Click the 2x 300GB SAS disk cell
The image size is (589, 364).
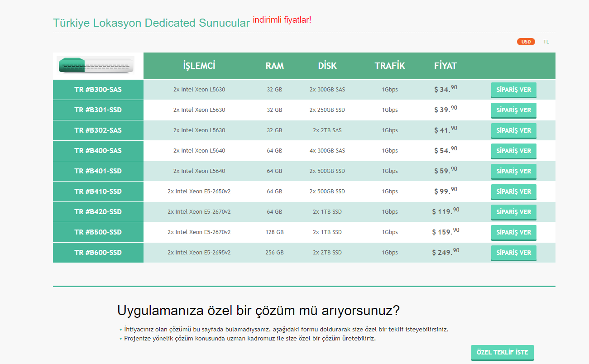[327, 90]
